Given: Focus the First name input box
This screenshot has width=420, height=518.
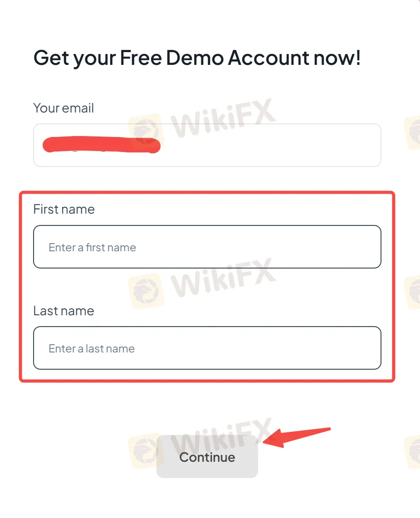Looking at the screenshot, I should 207,247.
